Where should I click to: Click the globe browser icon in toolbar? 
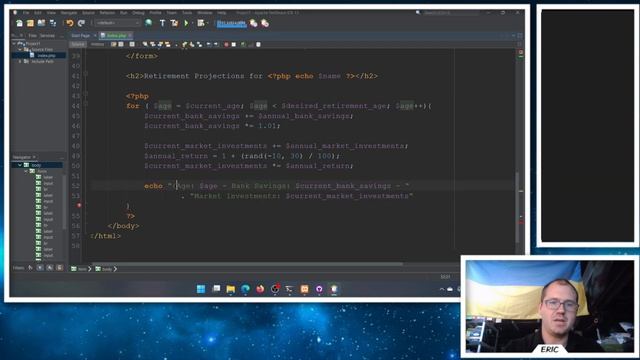[149, 23]
